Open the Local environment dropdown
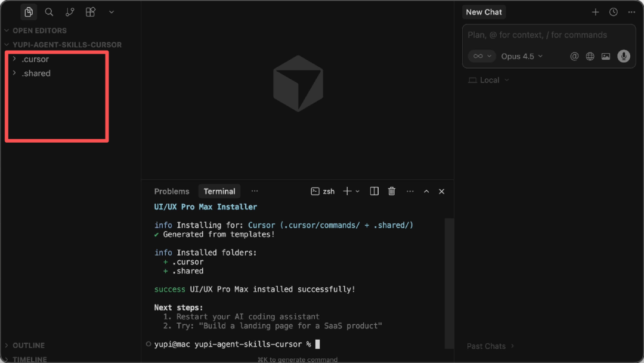Screen dimensions: 644x363 pyautogui.click(x=489, y=80)
